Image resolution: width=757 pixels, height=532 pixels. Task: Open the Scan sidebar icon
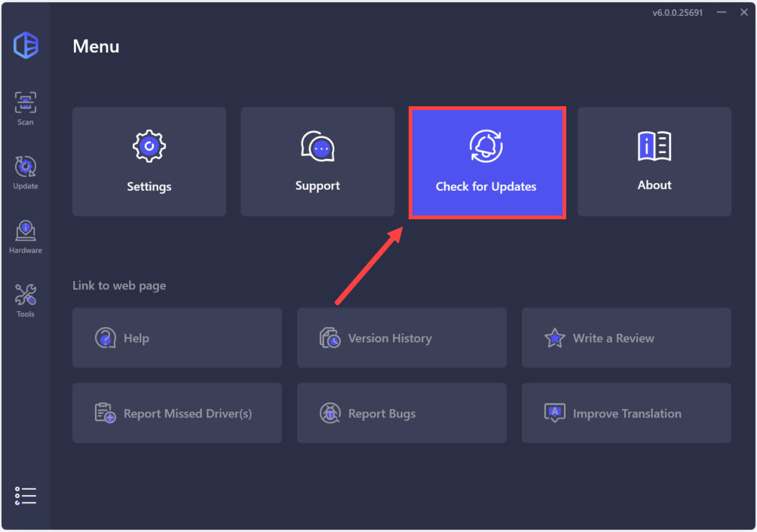pyautogui.click(x=26, y=109)
